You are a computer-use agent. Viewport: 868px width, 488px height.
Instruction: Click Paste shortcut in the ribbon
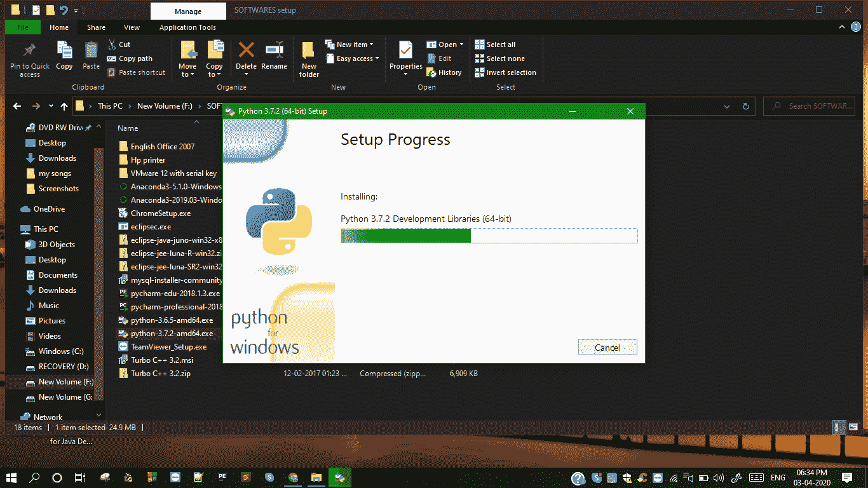click(x=136, y=72)
